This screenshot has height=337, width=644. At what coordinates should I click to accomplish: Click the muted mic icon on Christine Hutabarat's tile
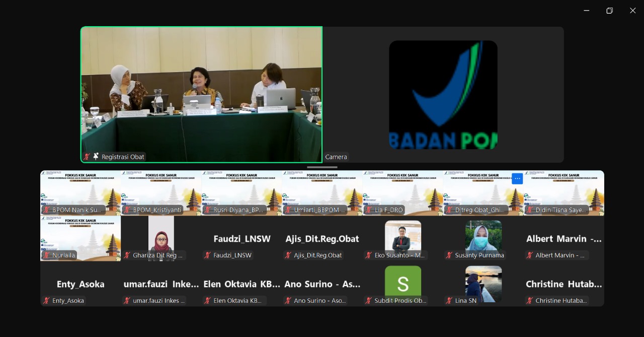click(x=529, y=301)
